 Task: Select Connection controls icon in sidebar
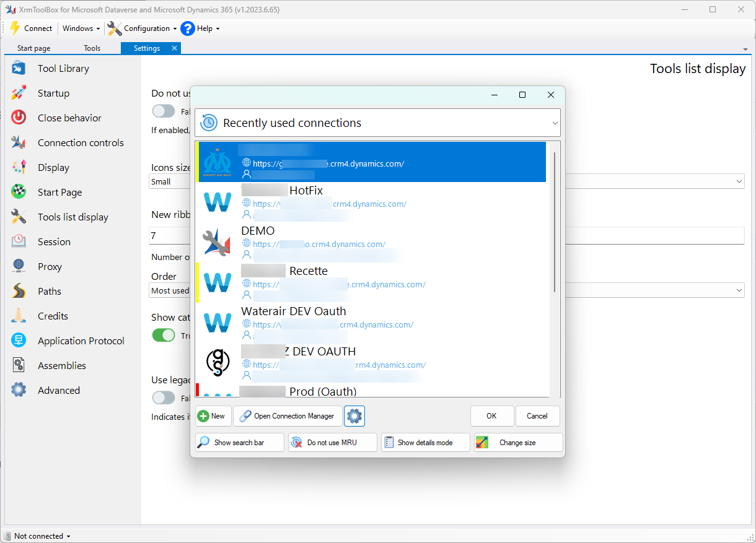19,142
